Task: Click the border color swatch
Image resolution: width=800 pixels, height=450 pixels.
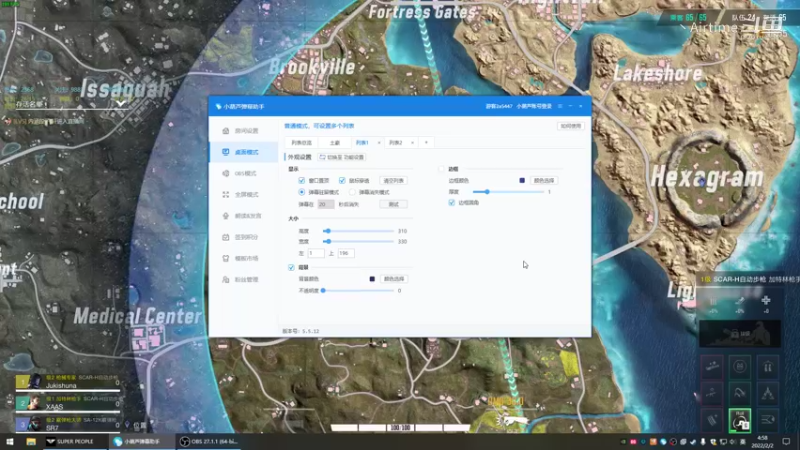Action: pyautogui.click(x=522, y=181)
